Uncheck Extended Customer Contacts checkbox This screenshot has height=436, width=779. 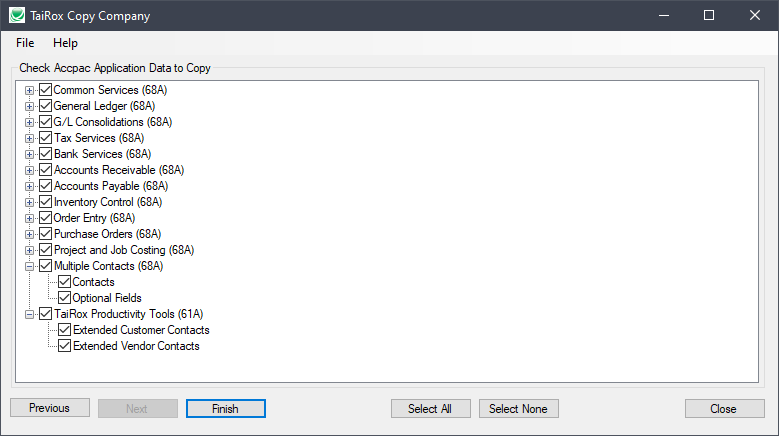(x=65, y=330)
